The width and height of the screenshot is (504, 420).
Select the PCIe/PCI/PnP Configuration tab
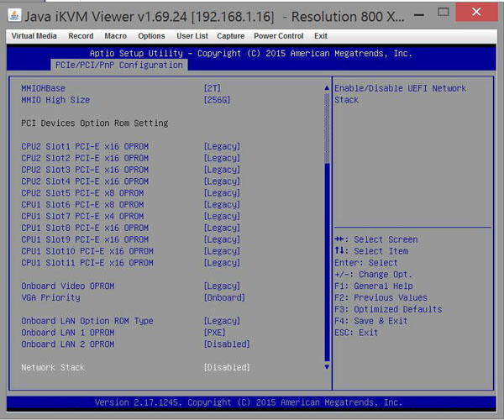(x=118, y=66)
